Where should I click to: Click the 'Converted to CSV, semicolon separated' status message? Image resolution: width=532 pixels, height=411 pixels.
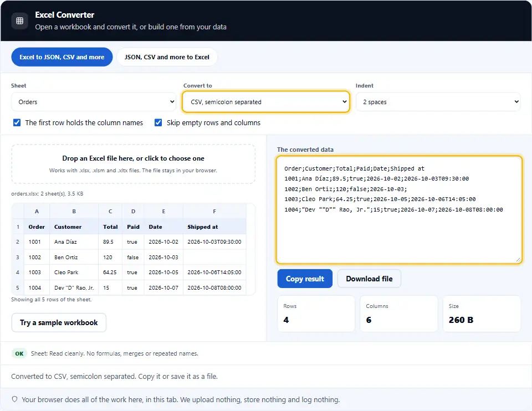[x=114, y=377]
